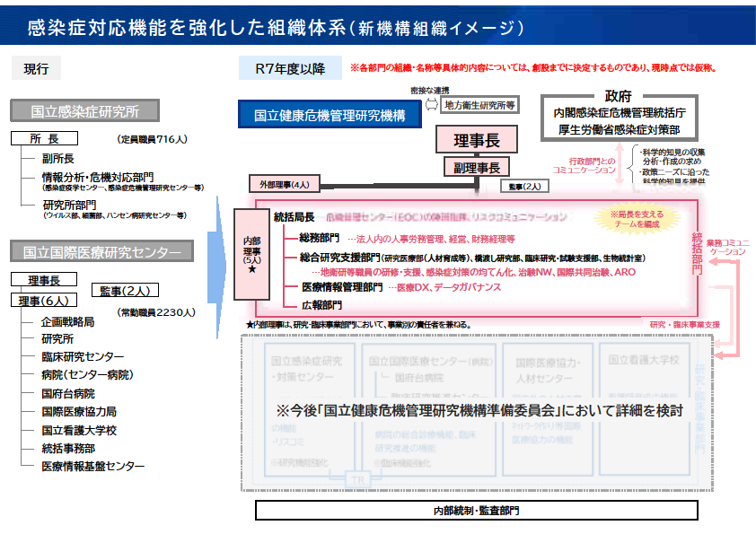Select the R7年度以降 label
The height and width of the screenshot is (534, 756).
pyautogui.click(x=290, y=68)
